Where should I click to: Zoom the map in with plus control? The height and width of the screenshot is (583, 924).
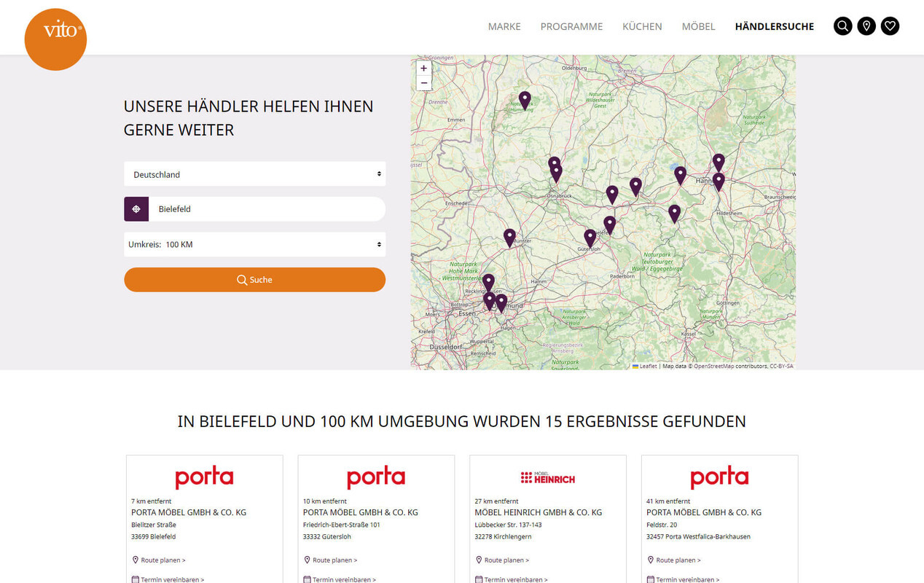[x=423, y=67]
